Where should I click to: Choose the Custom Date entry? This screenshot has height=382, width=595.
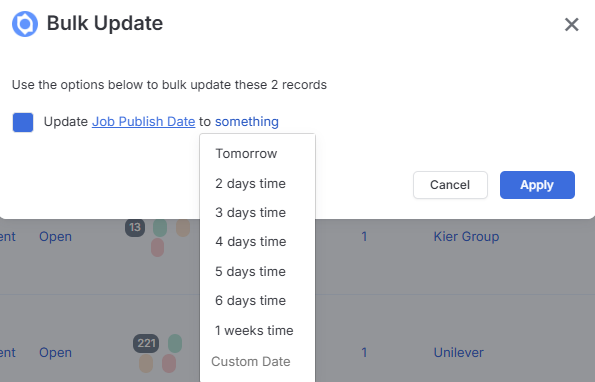(250, 362)
